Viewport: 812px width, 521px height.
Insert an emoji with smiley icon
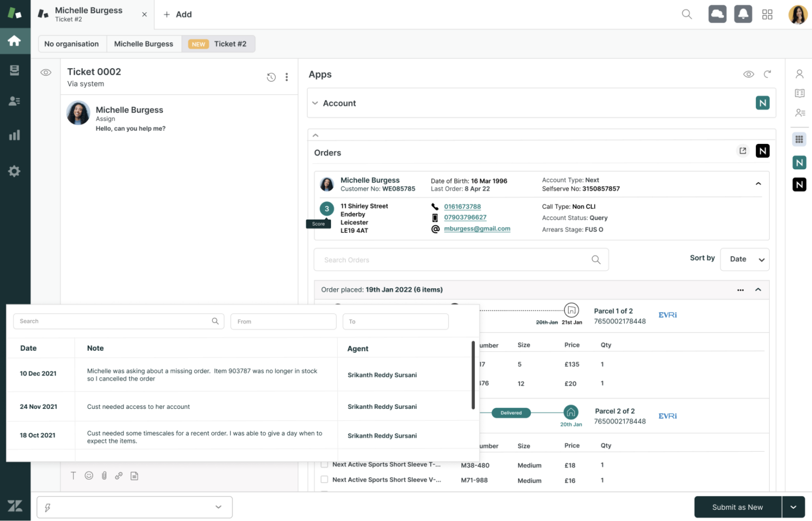(x=89, y=476)
